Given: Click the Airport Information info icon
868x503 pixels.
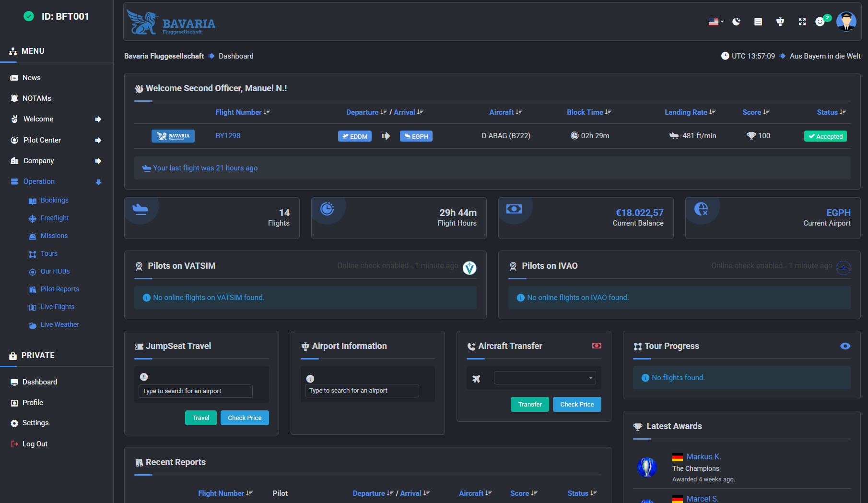Looking at the screenshot, I should point(310,379).
